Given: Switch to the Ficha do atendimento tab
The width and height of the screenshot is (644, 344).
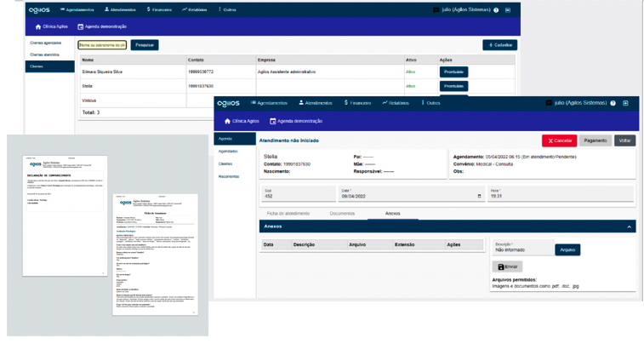Looking at the screenshot, I should click(288, 213).
